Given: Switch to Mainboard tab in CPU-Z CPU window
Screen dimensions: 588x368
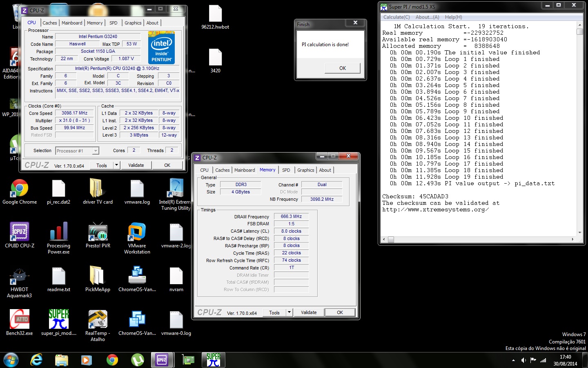Looking at the screenshot, I should pos(72,23).
